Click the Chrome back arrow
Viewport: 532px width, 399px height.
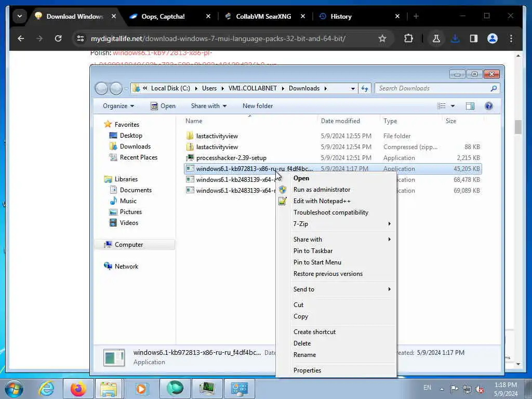click(21, 38)
